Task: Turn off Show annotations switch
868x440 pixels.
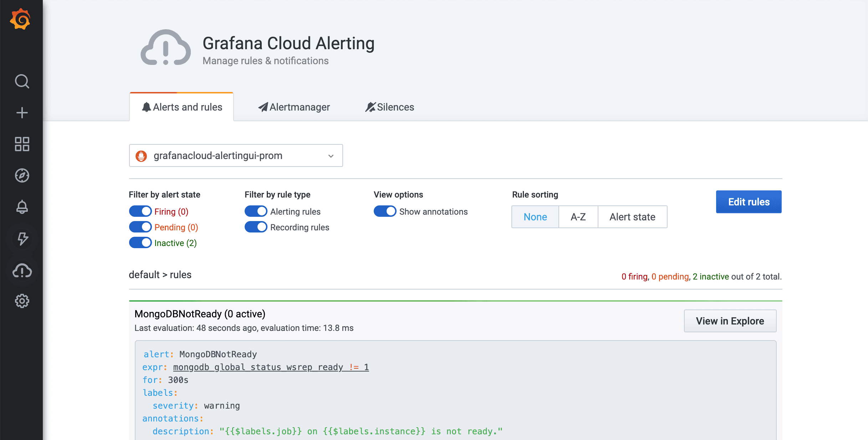Action: tap(385, 211)
